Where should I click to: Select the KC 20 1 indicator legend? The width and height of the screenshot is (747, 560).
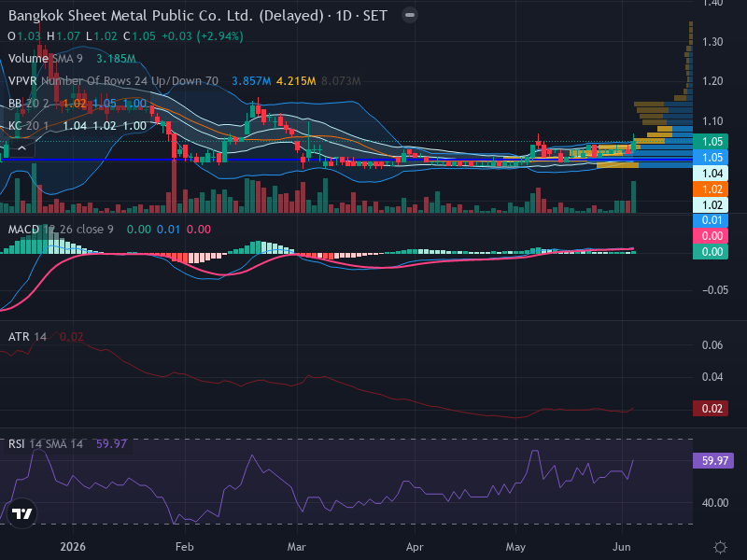[29, 126]
